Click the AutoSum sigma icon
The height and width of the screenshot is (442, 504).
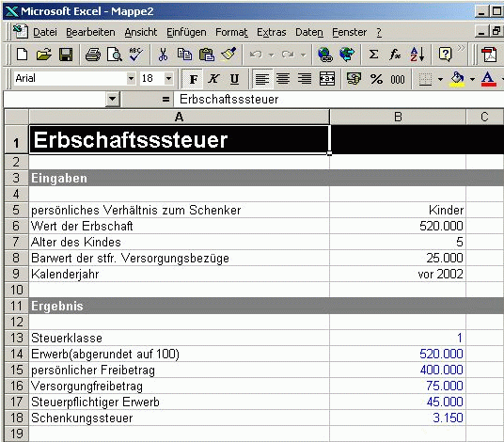[x=373, y=55]
